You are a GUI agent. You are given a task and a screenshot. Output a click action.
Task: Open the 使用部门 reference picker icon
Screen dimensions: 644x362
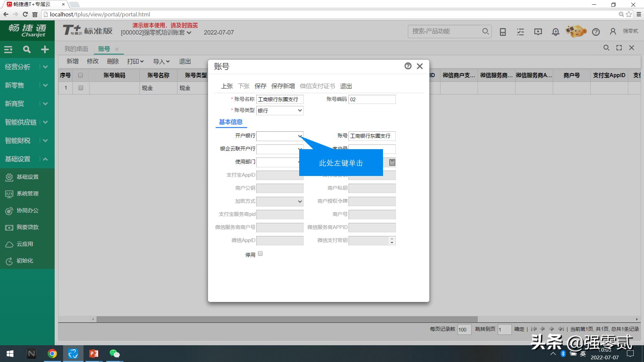coord(391,162)
